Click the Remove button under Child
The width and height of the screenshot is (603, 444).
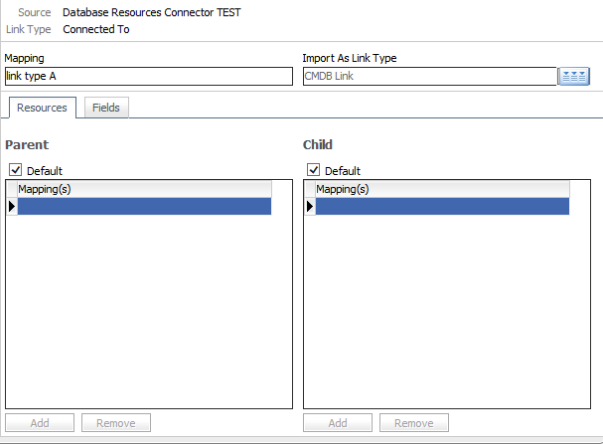pyautogui.click(x=414, y=423)
